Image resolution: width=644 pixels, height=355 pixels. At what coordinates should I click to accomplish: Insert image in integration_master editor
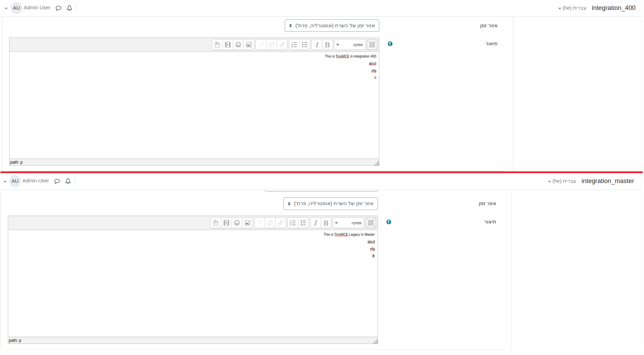coord(247,223)
